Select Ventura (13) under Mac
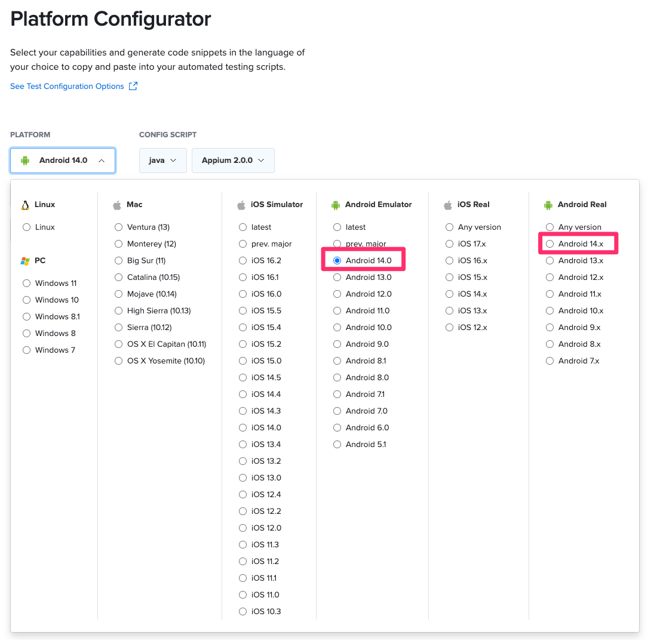657x644 pixels. [x=119, y=227]
